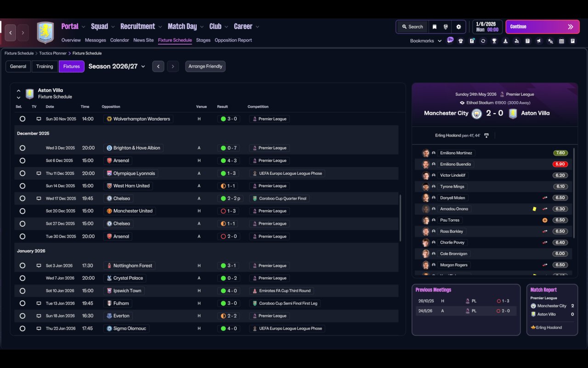Image resolution: width=588 pixels, height=368 pixels.
Task: Select the Olympique Lyonnais fixture radio button
Action: pyautogui.click(x=23, y=173)
